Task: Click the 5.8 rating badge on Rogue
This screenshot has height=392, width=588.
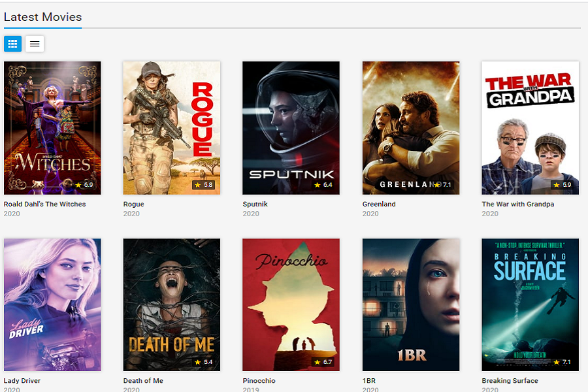Action: click(204, 185)
